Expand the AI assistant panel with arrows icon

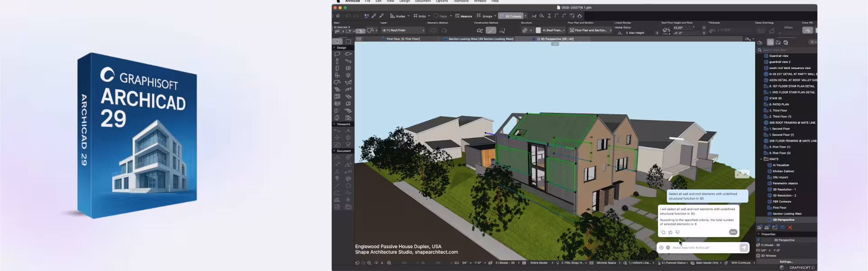739,173
